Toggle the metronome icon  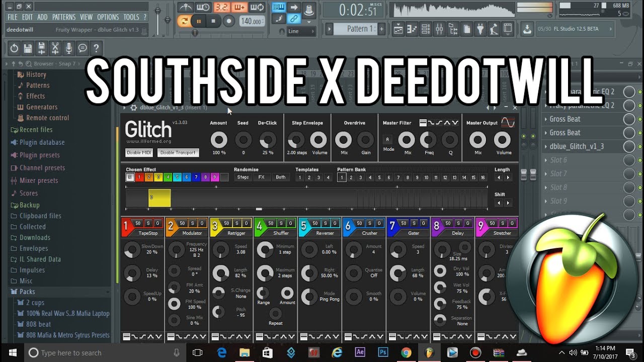tap(186, 7)
